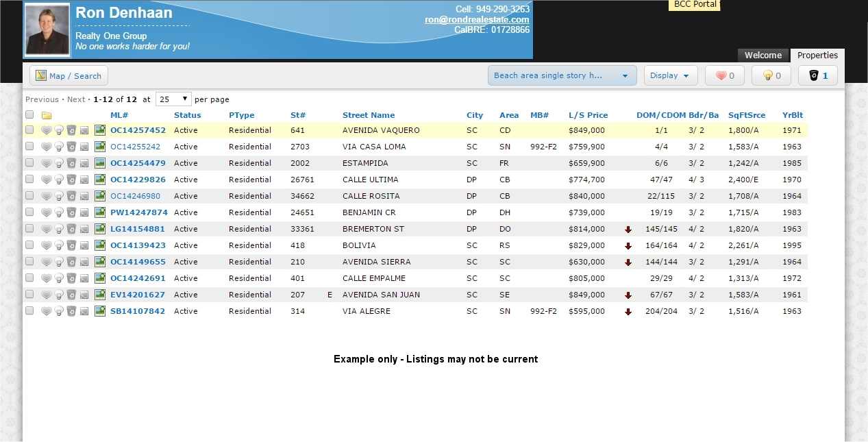Check the box for listing OC14255242
This screenshot has width=868, height=442.
coord(29,146)
